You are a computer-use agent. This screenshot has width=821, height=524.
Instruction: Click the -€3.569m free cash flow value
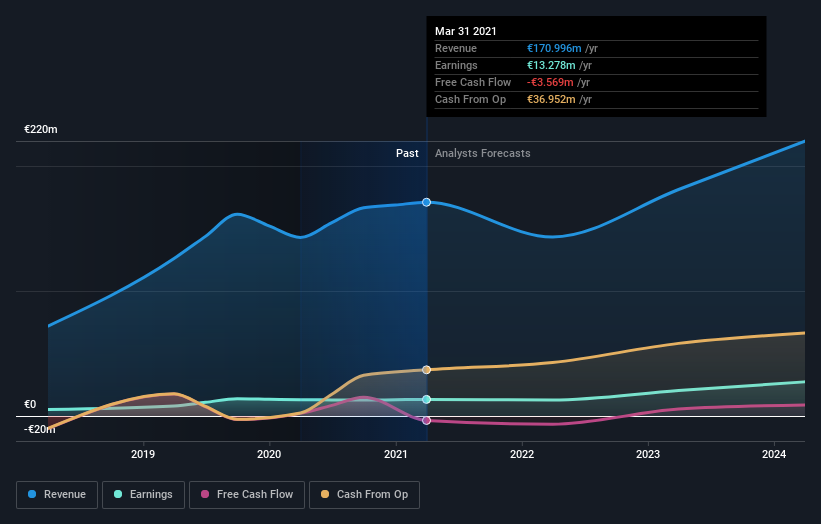click(x=550, y=82)
